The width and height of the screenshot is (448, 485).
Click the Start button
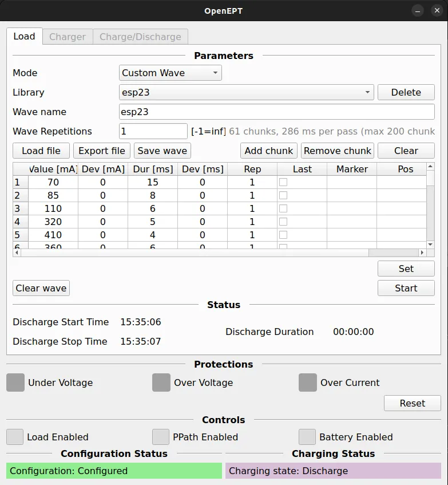coord(406,288)
